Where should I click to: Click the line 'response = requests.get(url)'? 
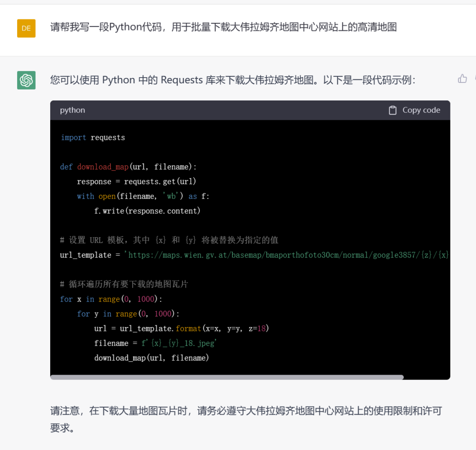click(136, 182)
